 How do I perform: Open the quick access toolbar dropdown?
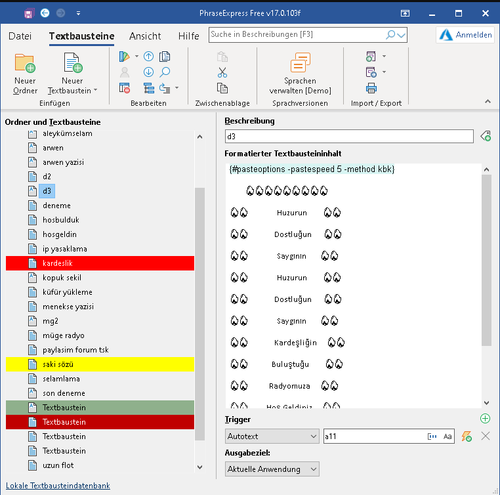(78, 13)
